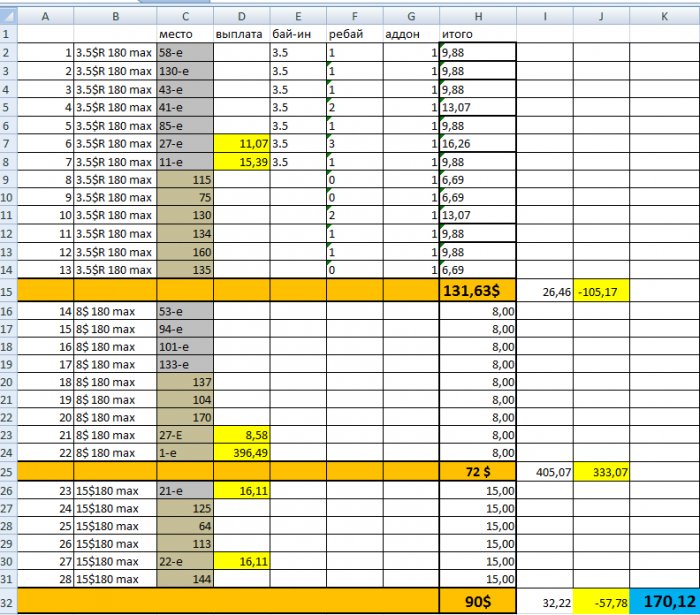Select column B header
Screen dimensions: 700x615
pyautogui.click(x=115, y=16)
